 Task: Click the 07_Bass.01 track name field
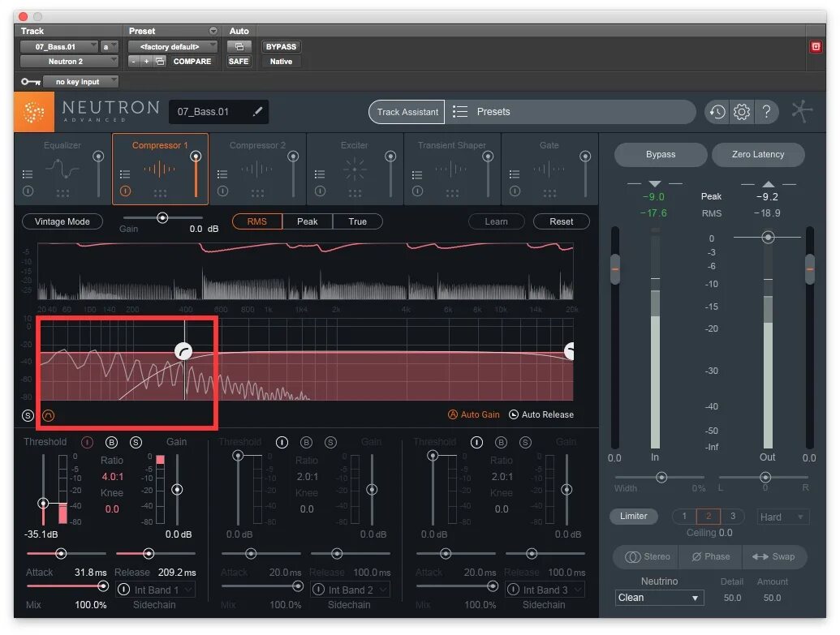coord(218,111)
